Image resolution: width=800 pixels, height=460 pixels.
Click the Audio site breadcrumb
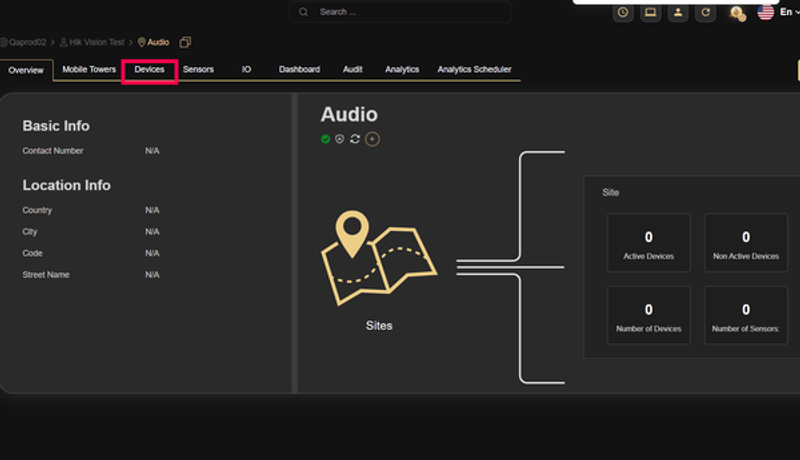154,42
